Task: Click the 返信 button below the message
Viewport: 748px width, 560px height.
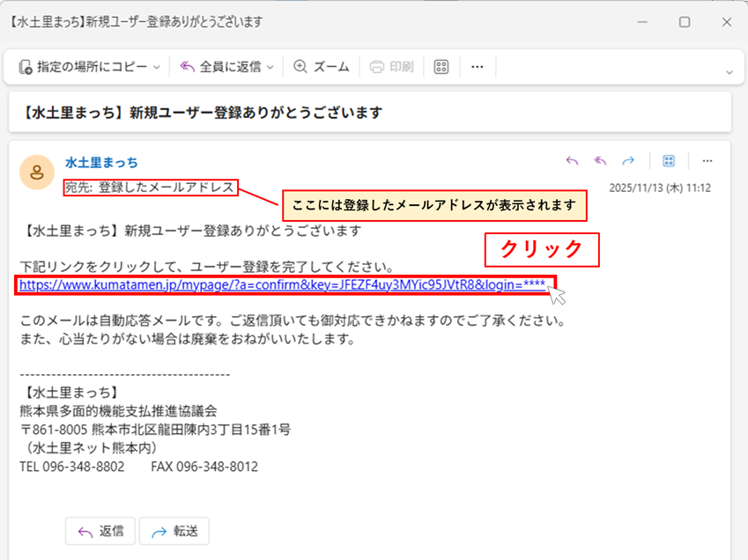Action: (x=100, y=531)
